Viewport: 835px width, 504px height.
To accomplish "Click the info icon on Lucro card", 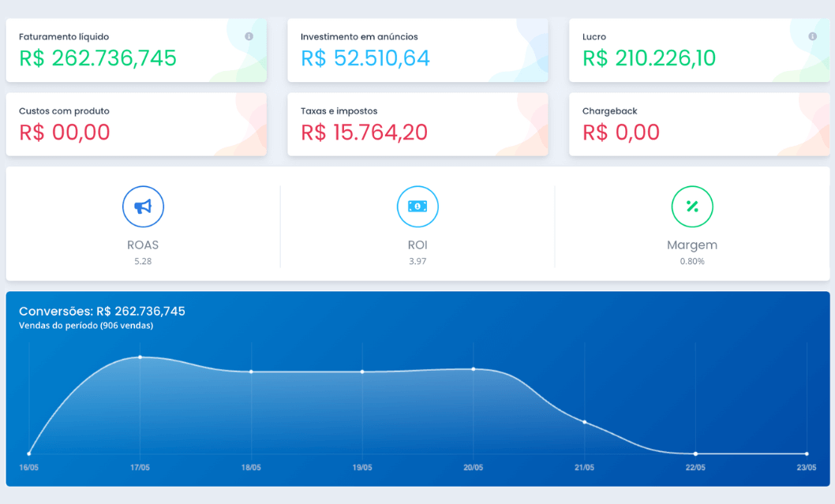I will coord(812,36).
